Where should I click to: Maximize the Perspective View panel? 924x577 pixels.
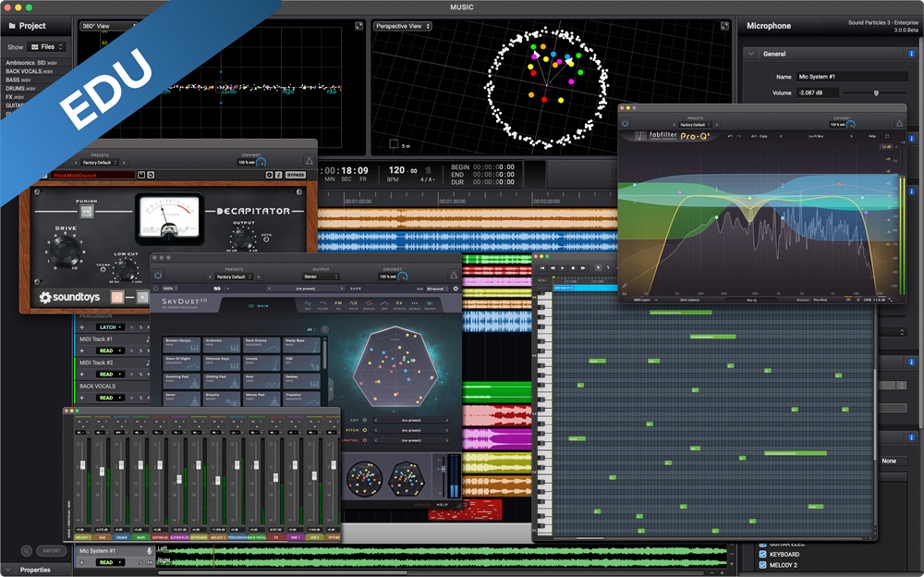[x=724, y=26]
